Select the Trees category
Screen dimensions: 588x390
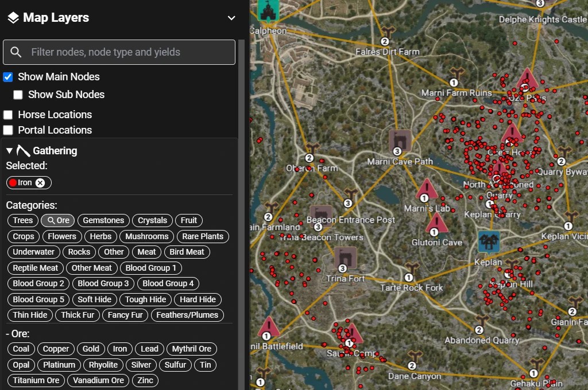click(23, 220)
